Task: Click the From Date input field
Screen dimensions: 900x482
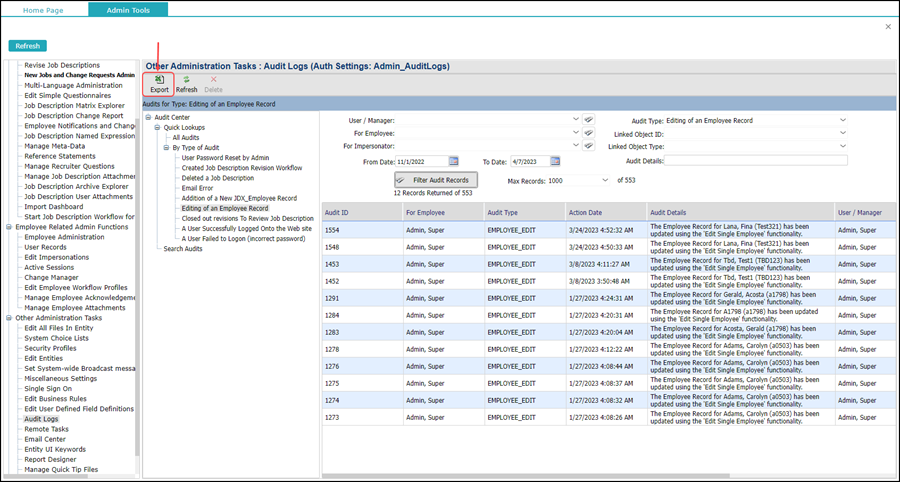Action: click(x=422, y=161)
